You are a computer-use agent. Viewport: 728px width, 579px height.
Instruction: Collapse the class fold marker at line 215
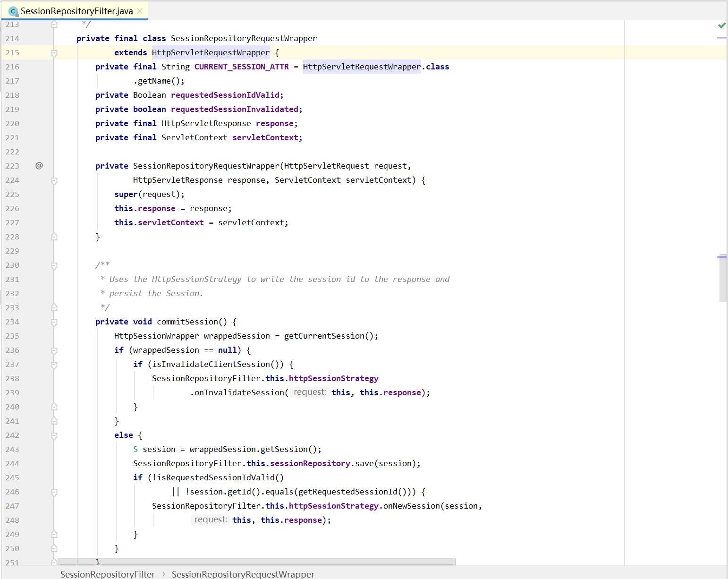point(54,53)
